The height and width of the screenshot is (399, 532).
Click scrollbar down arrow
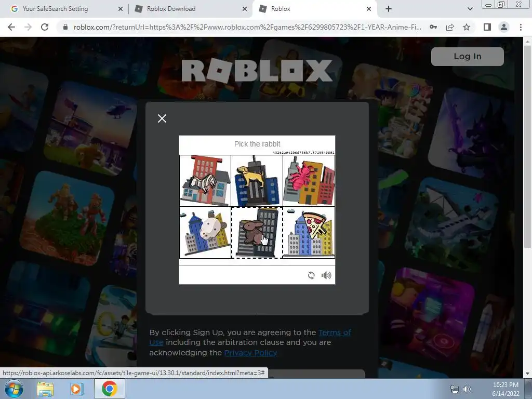[527, 374]
